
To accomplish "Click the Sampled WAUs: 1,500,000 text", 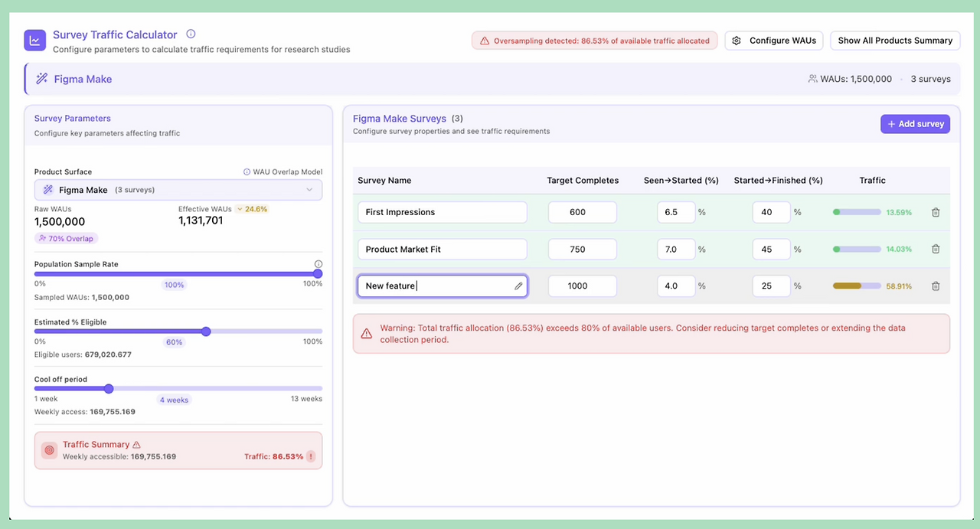I will 82,297.
